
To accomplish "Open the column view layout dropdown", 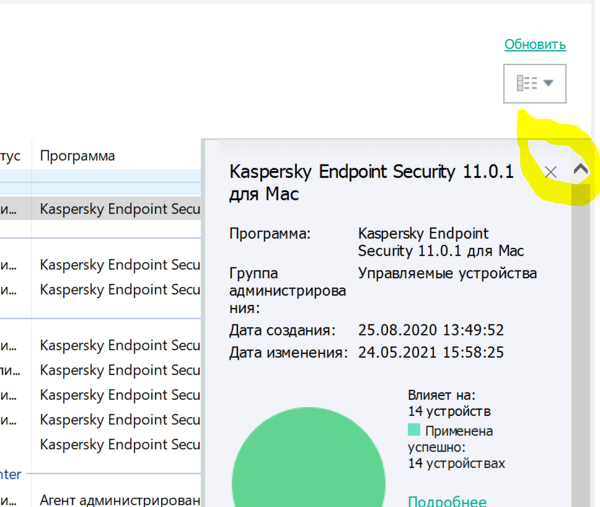I will 535,84.
